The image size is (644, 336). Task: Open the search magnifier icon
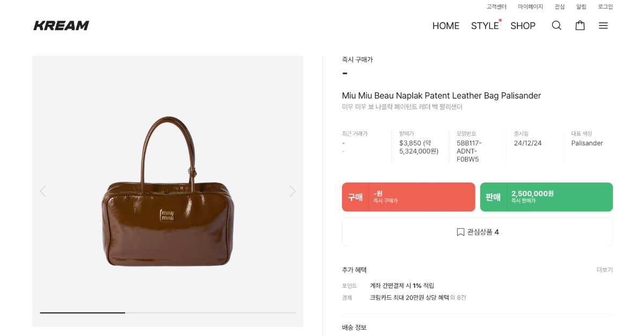(557, 25)
